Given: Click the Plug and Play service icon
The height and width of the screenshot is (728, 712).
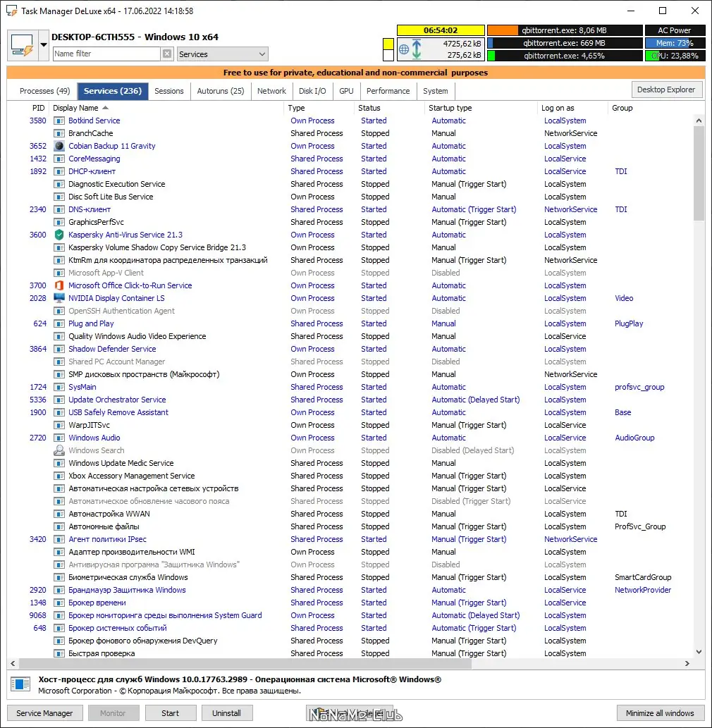Looking at the screenshot, I should click(x=59, y=323).
